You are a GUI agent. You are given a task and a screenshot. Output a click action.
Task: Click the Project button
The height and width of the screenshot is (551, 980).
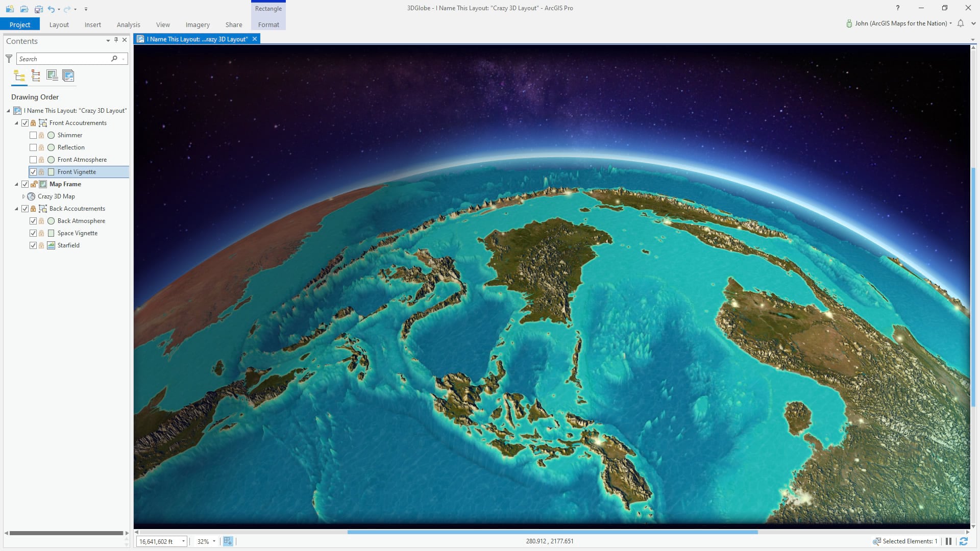tap(20, 24)
